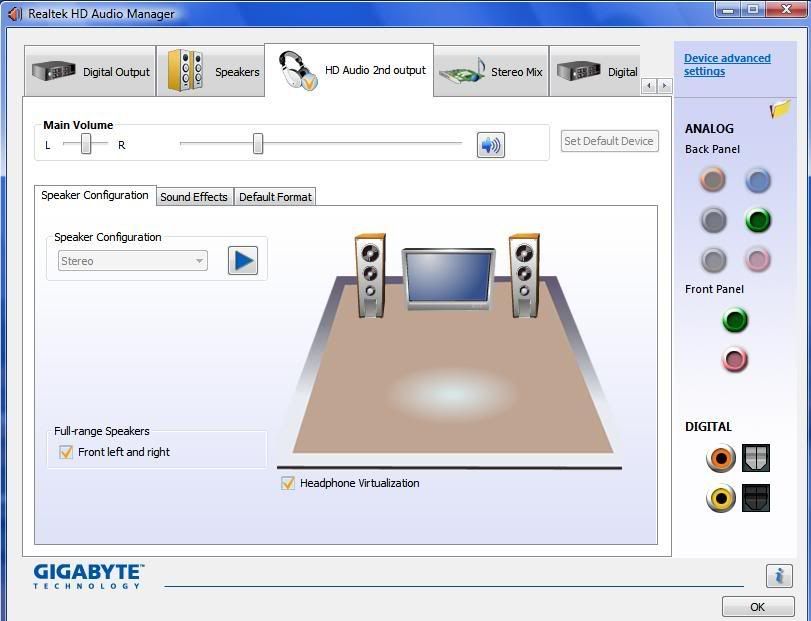
Task: Open the yellow connector settings folder icon
Action: 780,109
